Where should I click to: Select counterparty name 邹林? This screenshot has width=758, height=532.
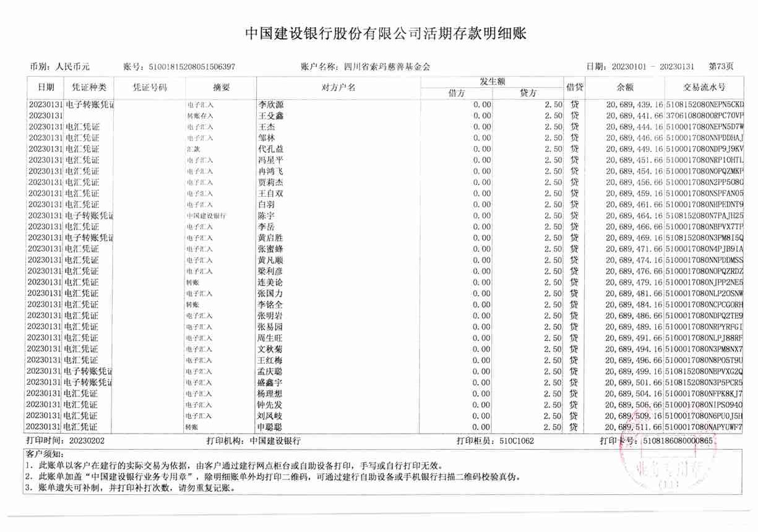click(x=266, y=138)
